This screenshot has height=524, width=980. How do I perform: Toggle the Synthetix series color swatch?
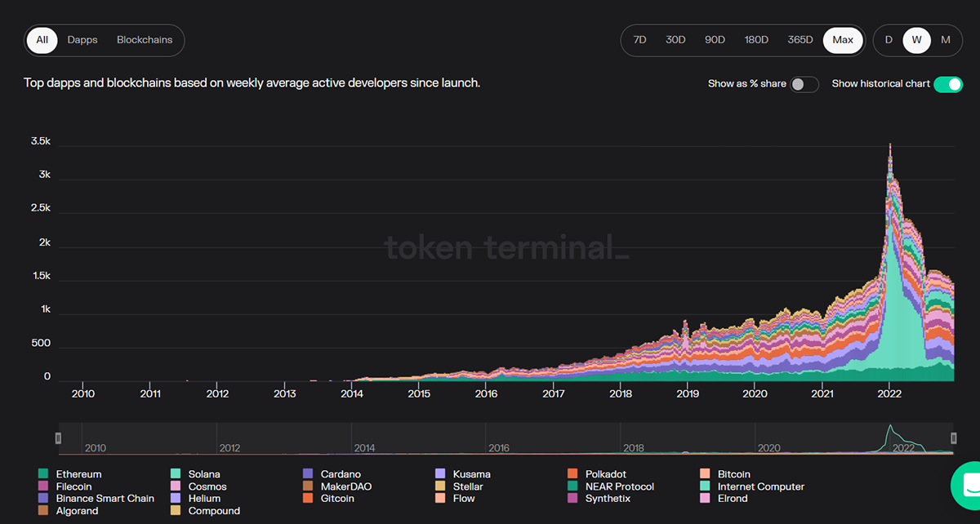click(572, 499)
